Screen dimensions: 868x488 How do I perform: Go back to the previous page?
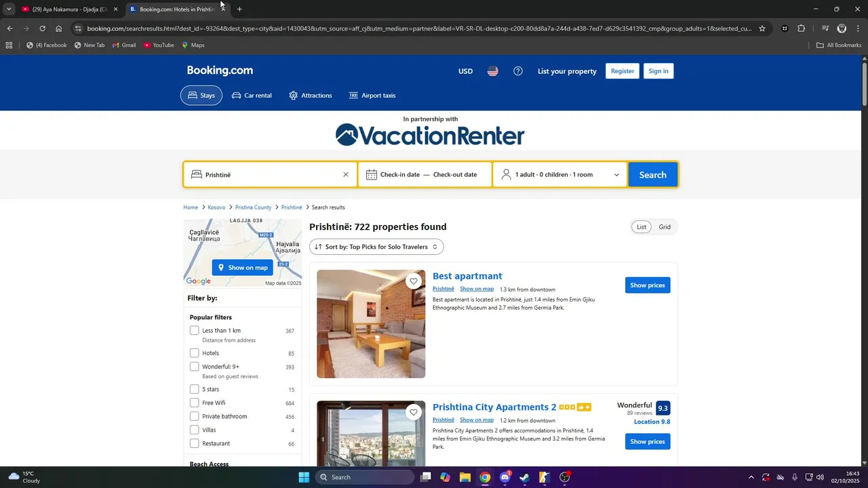point(9,28)
